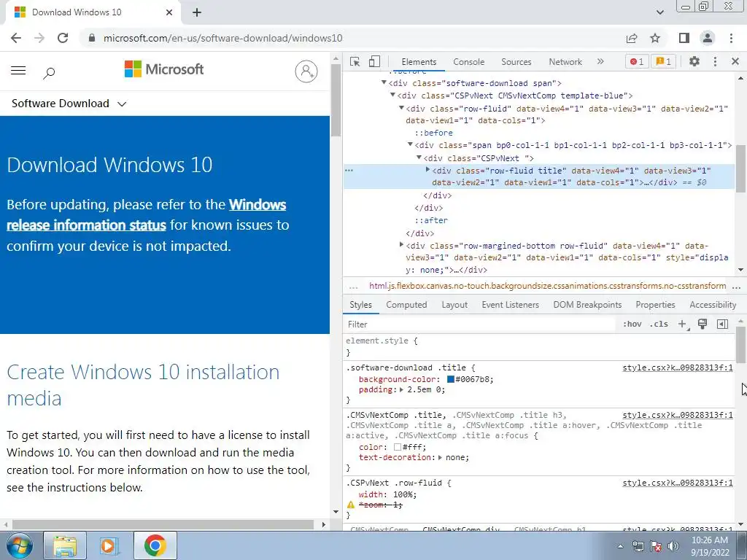The height and width of the screenshot is (560, 747).
Task: Collapse the software-download span div
Action: point(384,83)
